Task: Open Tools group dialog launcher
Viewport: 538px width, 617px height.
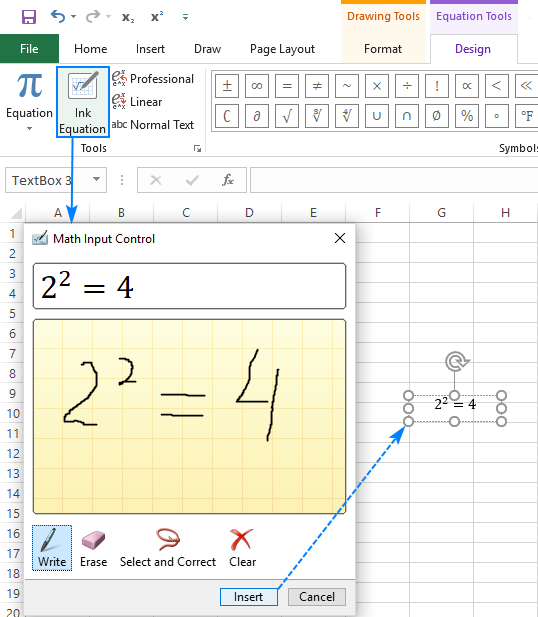Action: tap(198, 148)
